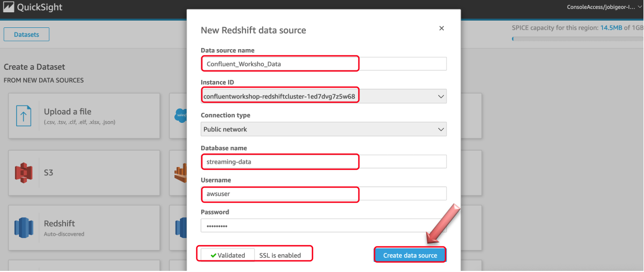Click the Upload a file card
The height and width of the screenshot is (272, 644).
[84, 116]
